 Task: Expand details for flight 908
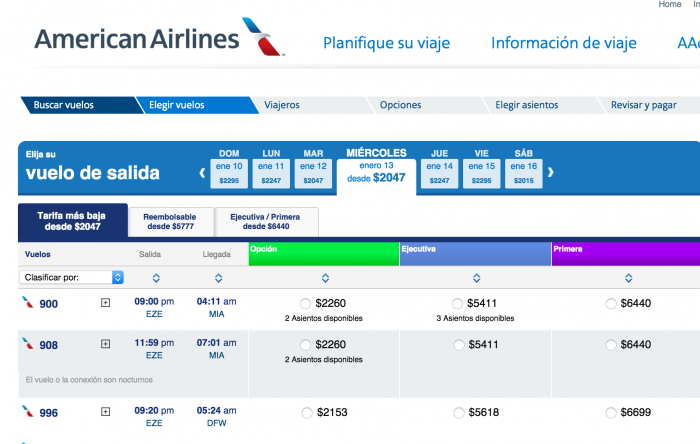click(105, 344)
